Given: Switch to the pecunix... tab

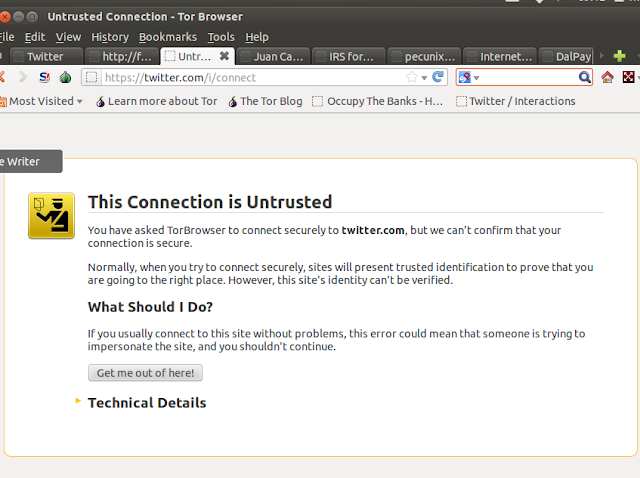Looking at the screenshot, I should (x=424, y=56).
